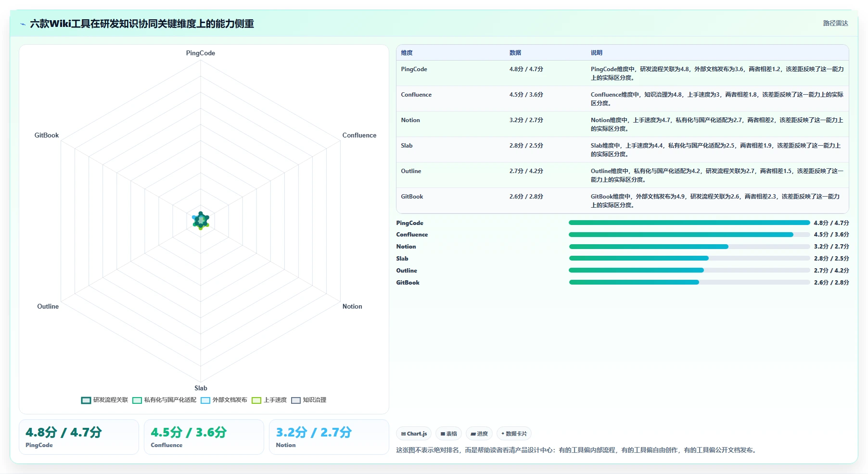868x474 pixels.
Task: Click the radar chart's central data cluster
Action: pos(201,221)
